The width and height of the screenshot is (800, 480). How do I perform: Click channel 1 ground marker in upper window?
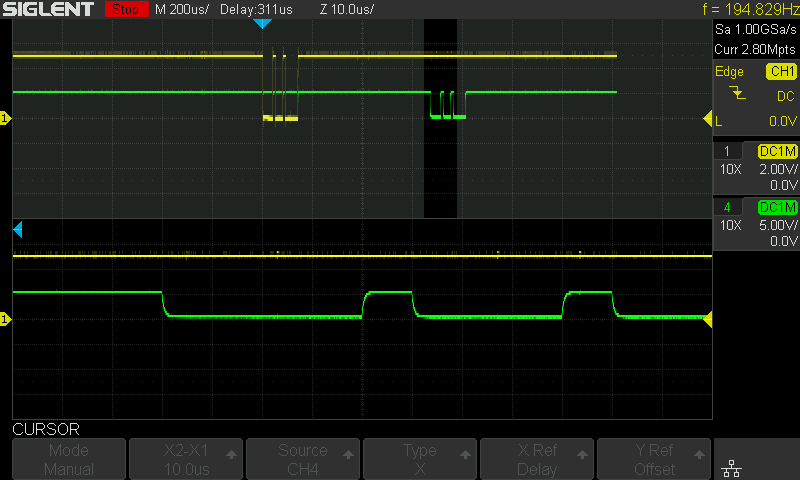(x=6, y=120)
